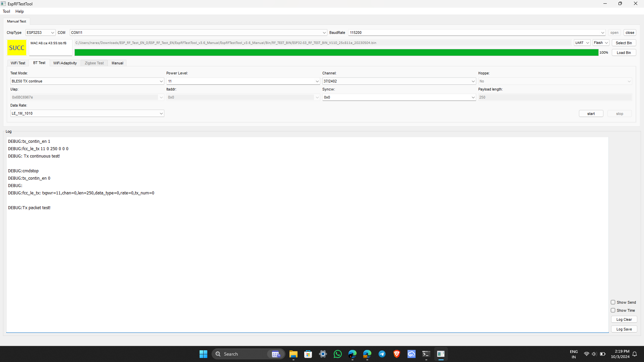Click the EspRFTestTool title bar app icon

click(x=3, y=4)
